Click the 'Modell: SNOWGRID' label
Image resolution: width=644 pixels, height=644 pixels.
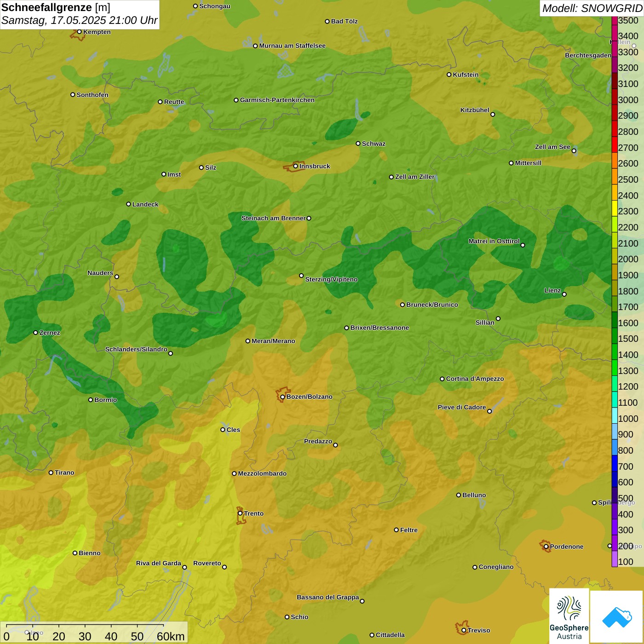[x=592, y=8]
